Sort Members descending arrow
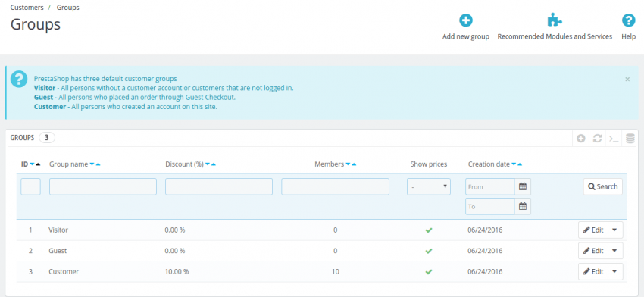Image resolution: width=644 pixels, height=297 pixels. click(x=348, y=164)
